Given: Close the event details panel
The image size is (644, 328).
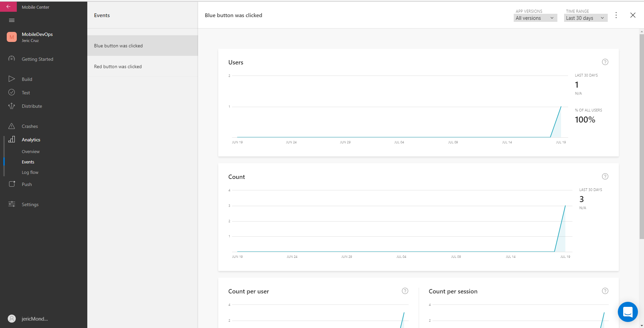Looking at the screenshot, I should pyautogui.click(x=633, y=15).
